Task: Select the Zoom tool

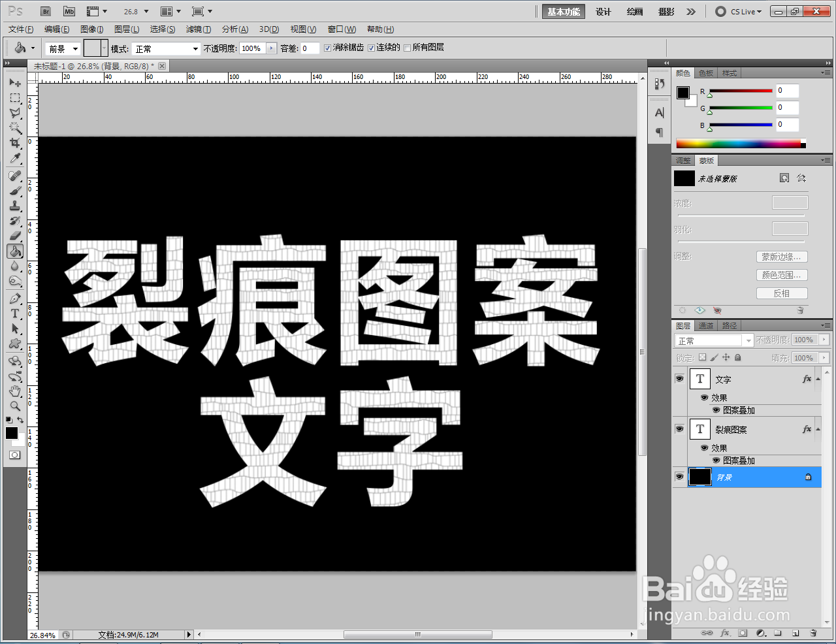Action: tap(14, 406)
